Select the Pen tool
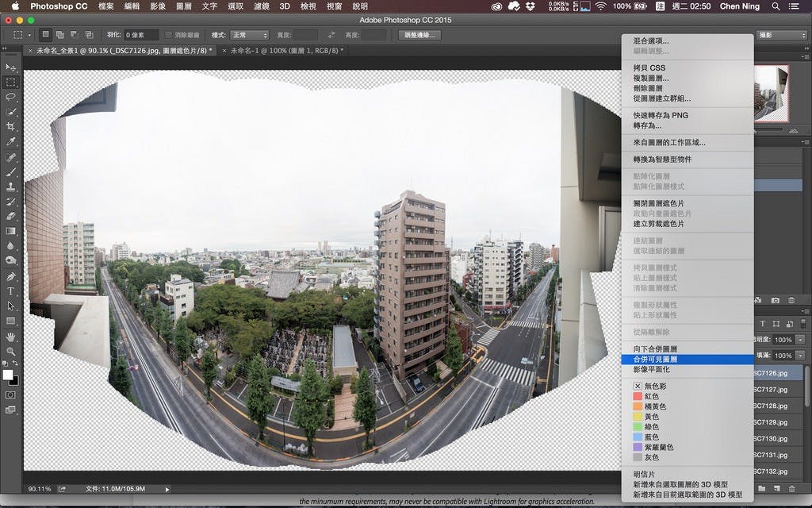Screen dimensions: 812x508 pos(11,277)
